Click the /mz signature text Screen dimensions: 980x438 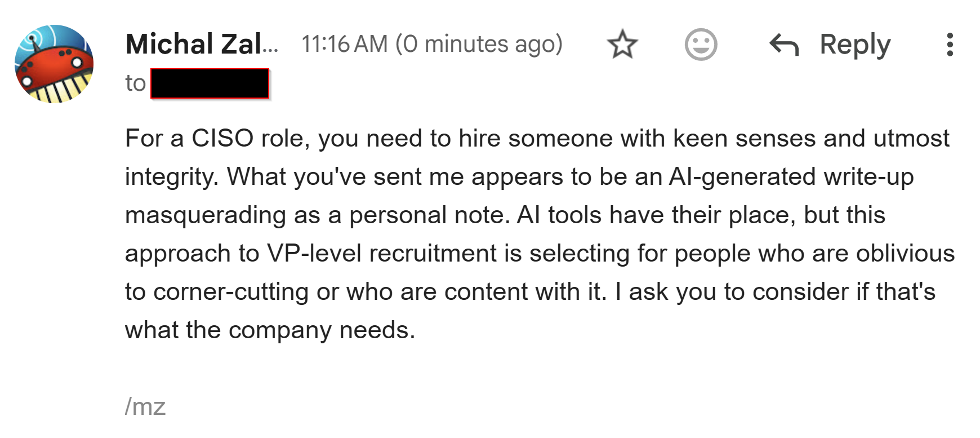145,406
